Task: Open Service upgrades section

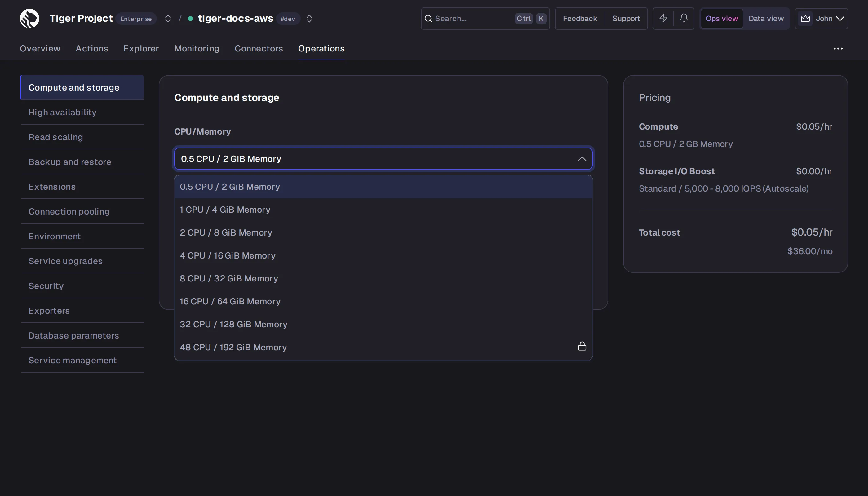Action: 82,261
